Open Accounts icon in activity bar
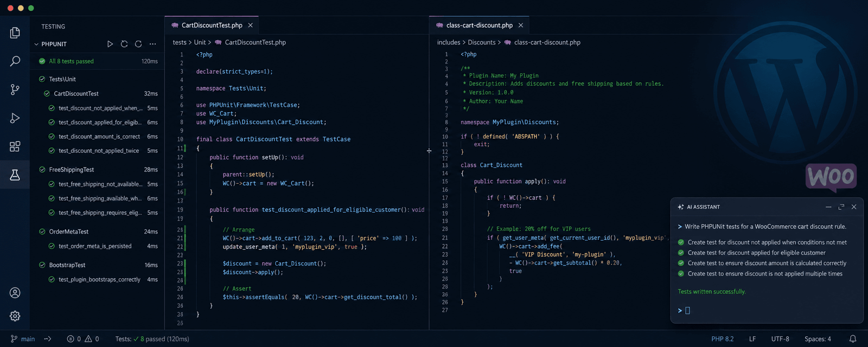This screenshot has height=347, width=868. (x=15, y=293)
